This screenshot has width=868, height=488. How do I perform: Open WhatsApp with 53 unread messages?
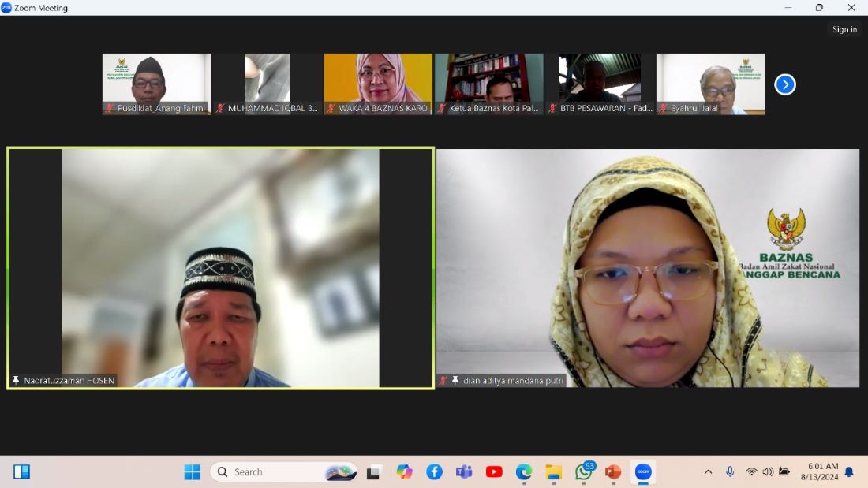[x=584, y=471]
